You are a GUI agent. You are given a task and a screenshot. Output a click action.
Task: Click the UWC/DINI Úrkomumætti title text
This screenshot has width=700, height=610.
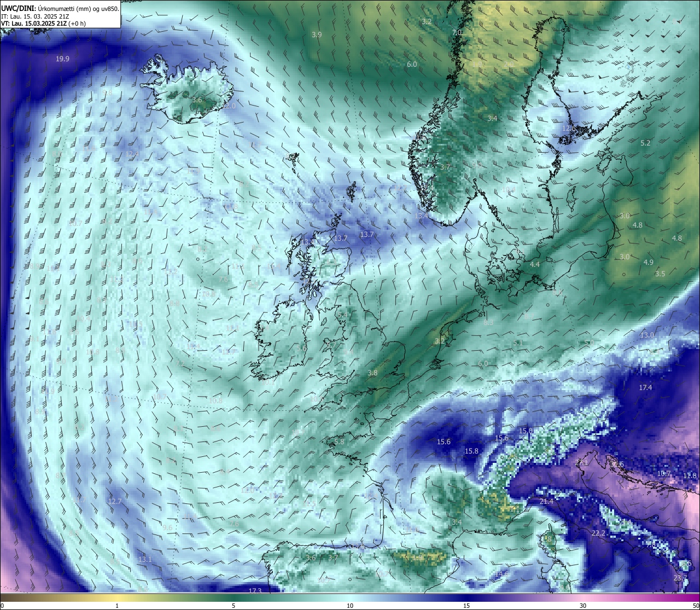pos(60,8)
